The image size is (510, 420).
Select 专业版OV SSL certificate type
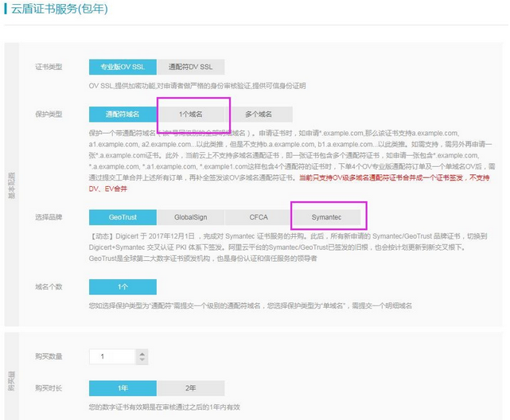[123, 67]
